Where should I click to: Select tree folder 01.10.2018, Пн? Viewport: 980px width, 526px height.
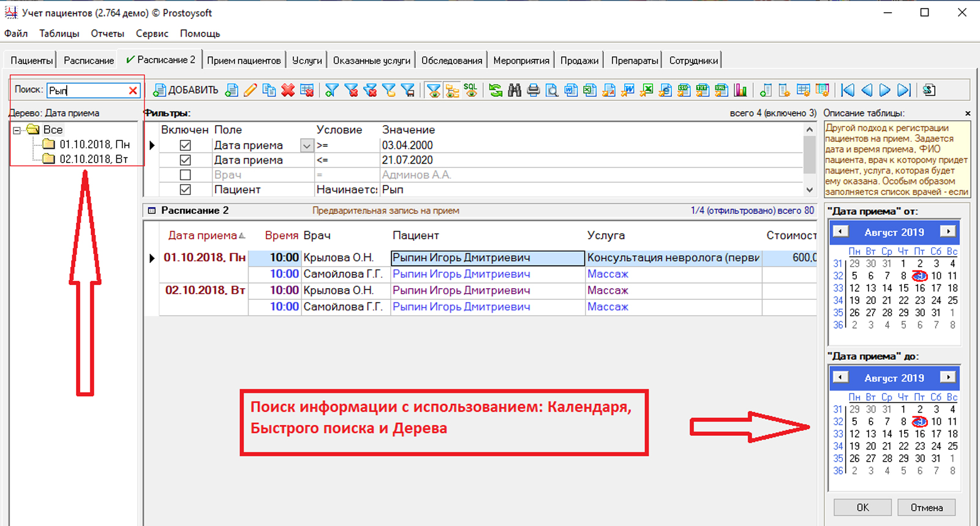click(94, 145)
